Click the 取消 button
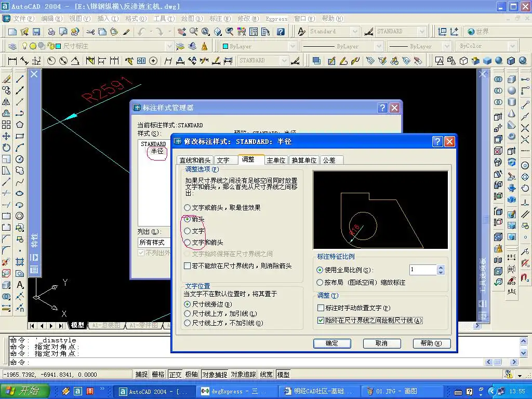532x399 pixels. click(x=382, y=343)
